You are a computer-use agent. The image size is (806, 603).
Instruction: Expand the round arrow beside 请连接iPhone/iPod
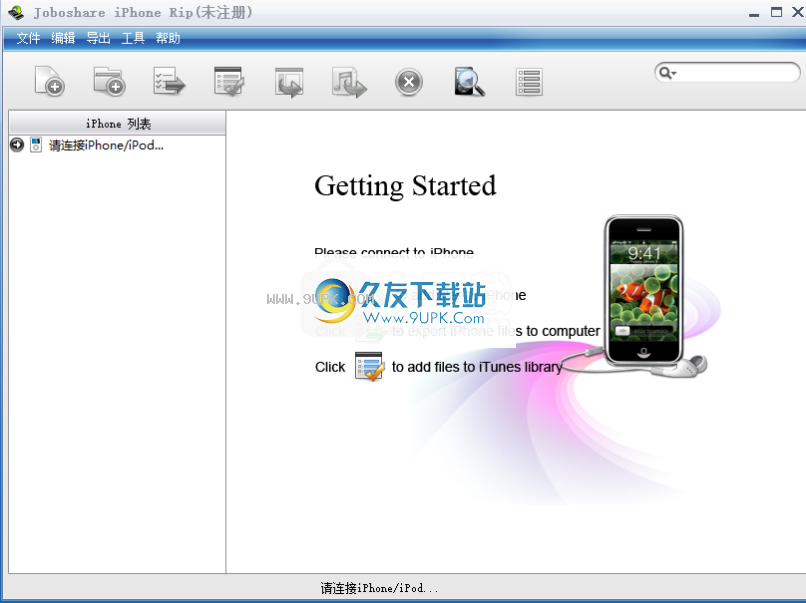17,145
